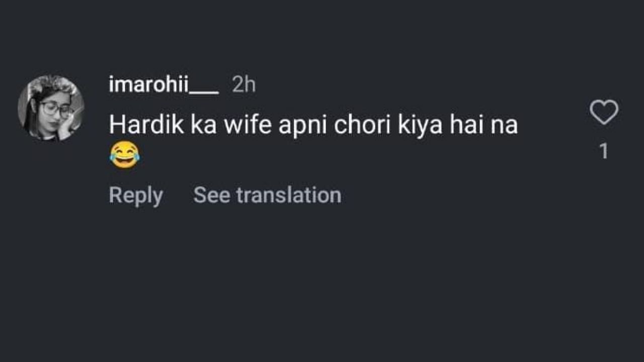
Task: Reply to imarohii___'s comment
Action: point(136,195)
